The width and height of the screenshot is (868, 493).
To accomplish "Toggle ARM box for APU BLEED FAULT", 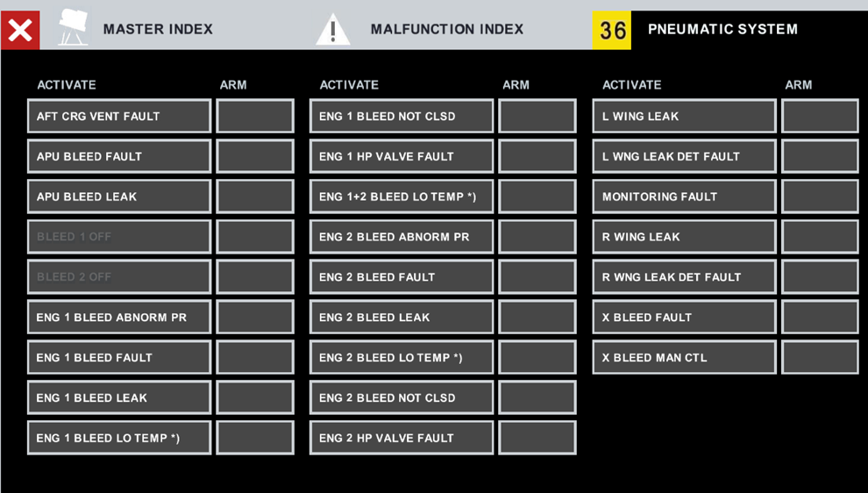I will (x=255, y=156).
